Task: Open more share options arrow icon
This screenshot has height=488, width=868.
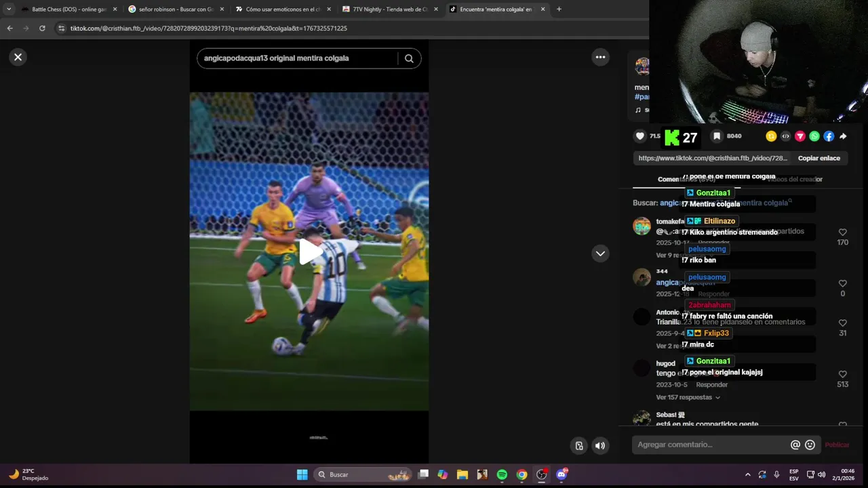Action: pyautogui.click(x=843, y=136)
